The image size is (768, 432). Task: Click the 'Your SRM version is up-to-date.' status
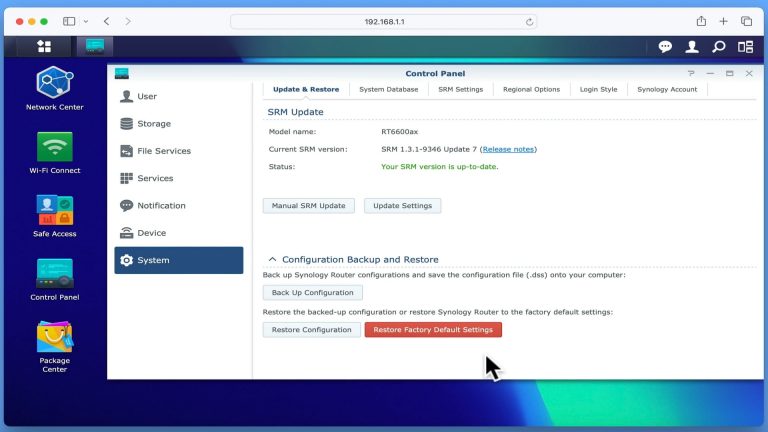point(439,167)
